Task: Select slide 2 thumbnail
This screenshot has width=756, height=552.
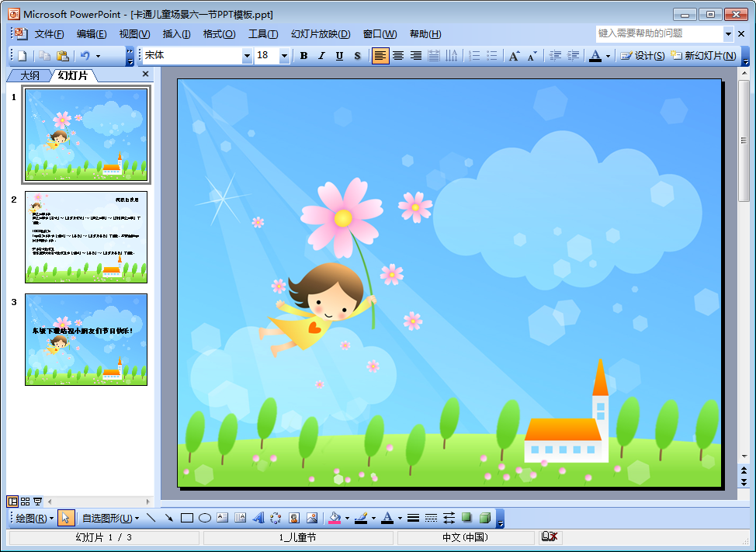Action: pyautogui.click(x=86, y=238)
